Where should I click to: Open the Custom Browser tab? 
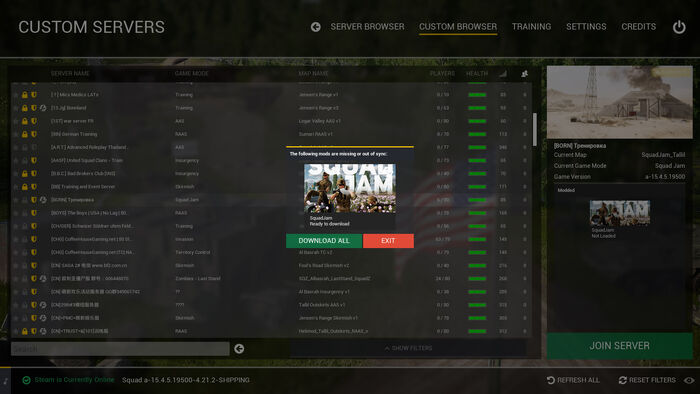pos(458,27)
